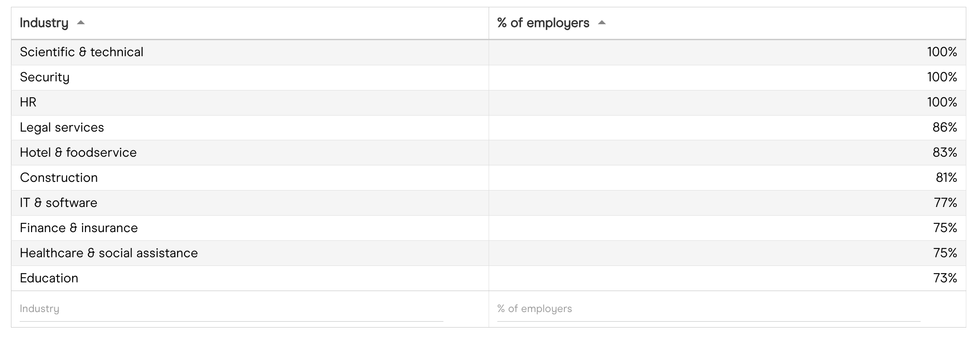Screen dimensions: 980x339
Task: Click the 86% value for Legal services
Action: [944, 127]
